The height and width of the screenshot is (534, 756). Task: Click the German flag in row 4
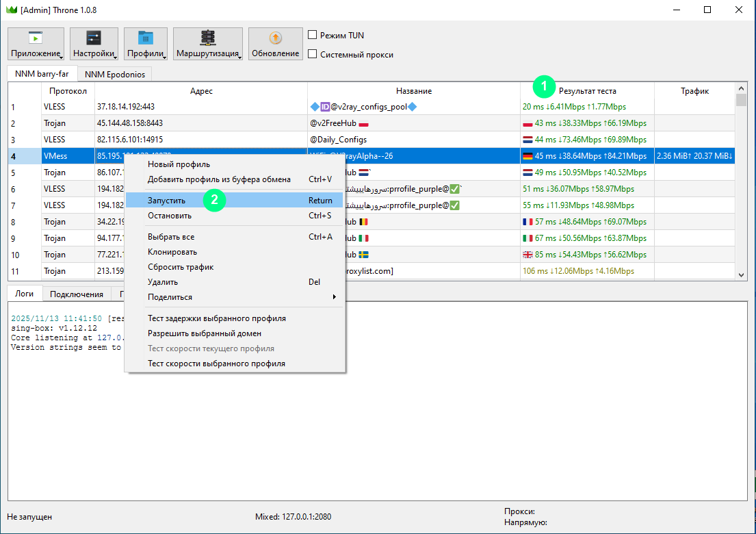(x=527, y=156)
